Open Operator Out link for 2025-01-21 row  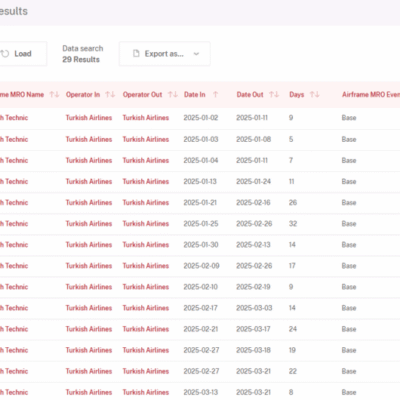[x=146, y=202]
